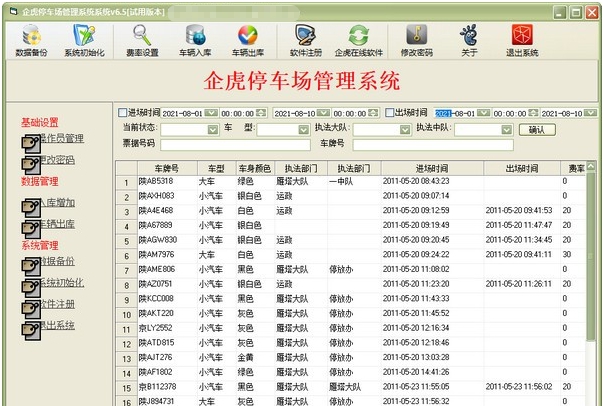Click 进场时间 end time spinner

click(x=373, y=113)
